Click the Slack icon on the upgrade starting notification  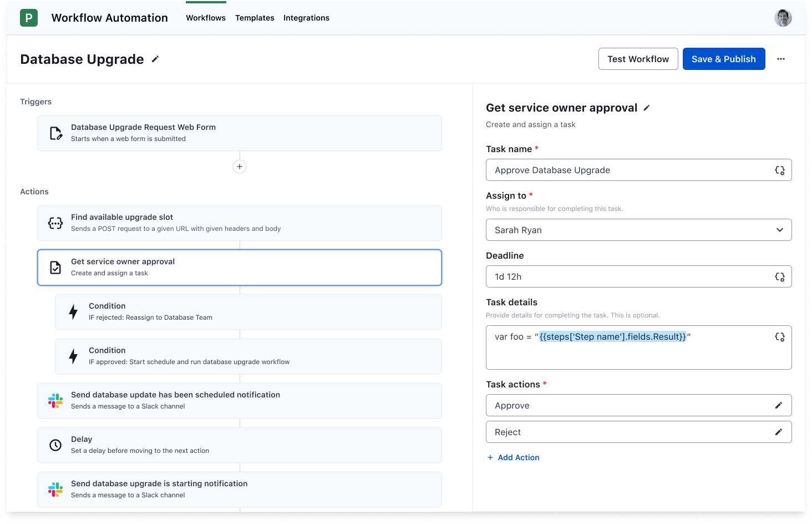(55, 489)
